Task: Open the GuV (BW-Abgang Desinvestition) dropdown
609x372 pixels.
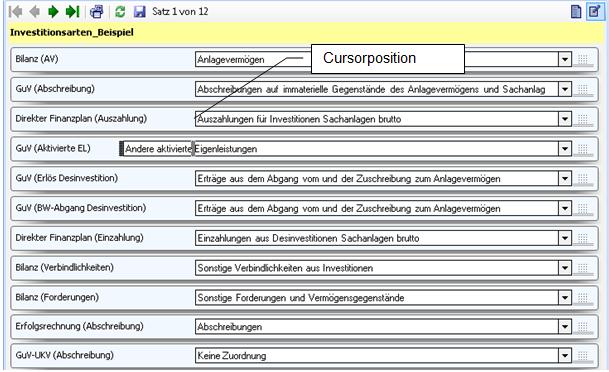Action: [x=565, y=209]
